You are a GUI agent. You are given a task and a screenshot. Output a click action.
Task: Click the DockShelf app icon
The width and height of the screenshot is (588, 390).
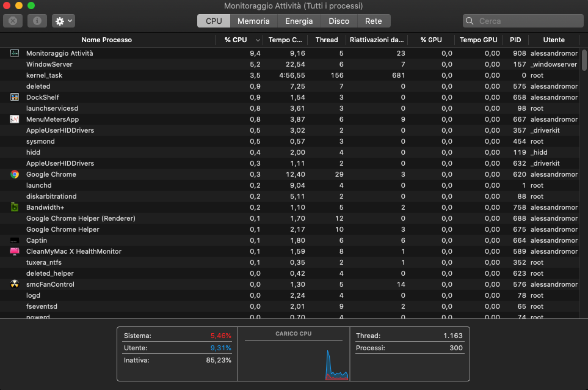[x=15, y=97]
